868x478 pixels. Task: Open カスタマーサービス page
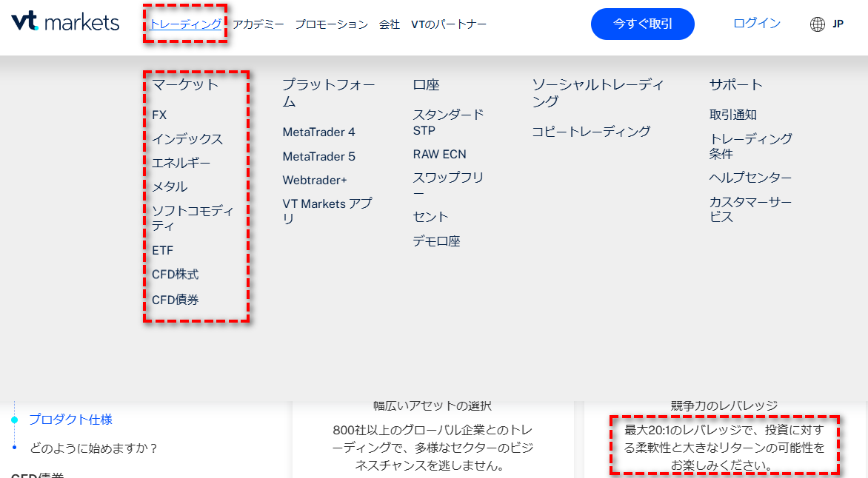(751, 209)
